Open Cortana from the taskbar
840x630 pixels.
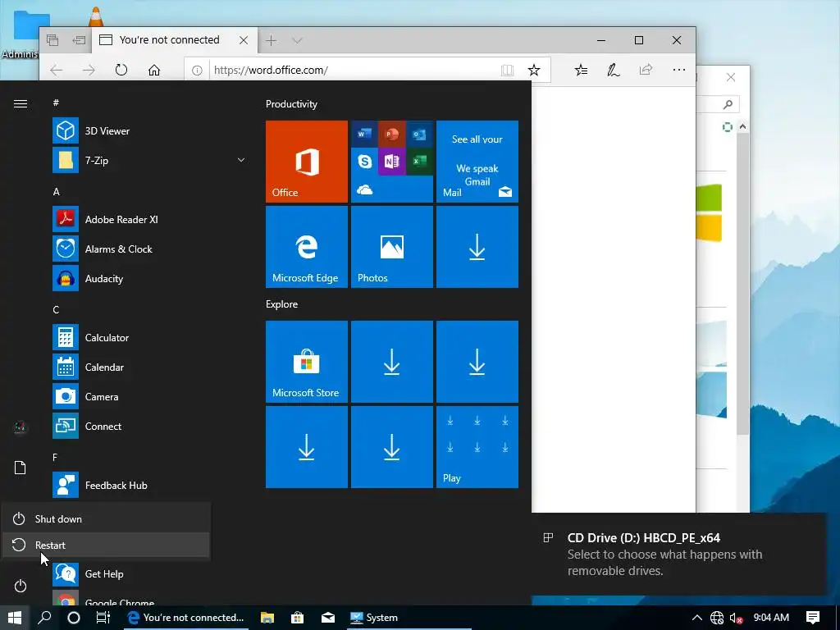[74, 618]
